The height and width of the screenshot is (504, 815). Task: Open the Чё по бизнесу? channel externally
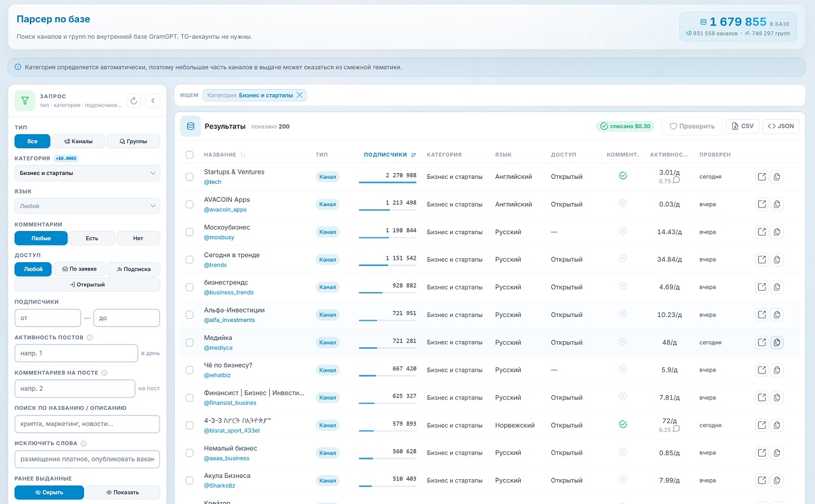point(762,370)
